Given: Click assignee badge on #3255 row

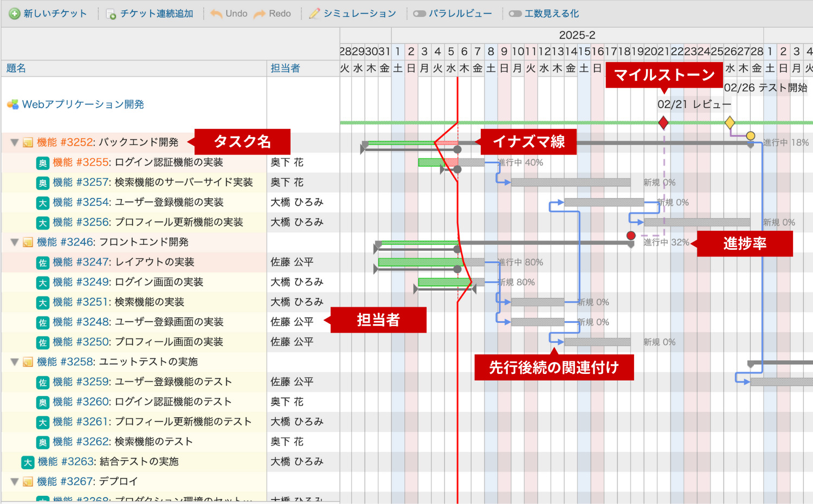Looking at the screenshot, I should tap(43, 163).
